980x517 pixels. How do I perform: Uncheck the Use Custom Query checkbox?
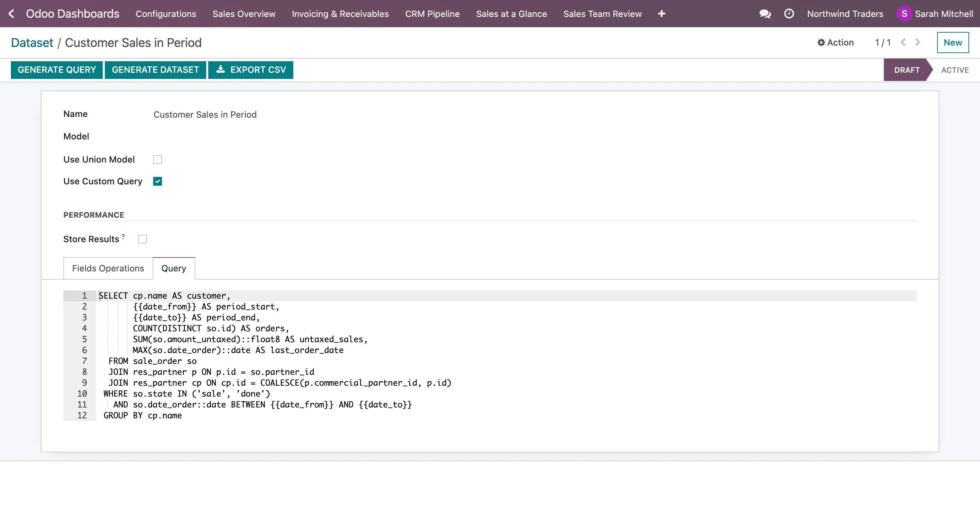158,181
